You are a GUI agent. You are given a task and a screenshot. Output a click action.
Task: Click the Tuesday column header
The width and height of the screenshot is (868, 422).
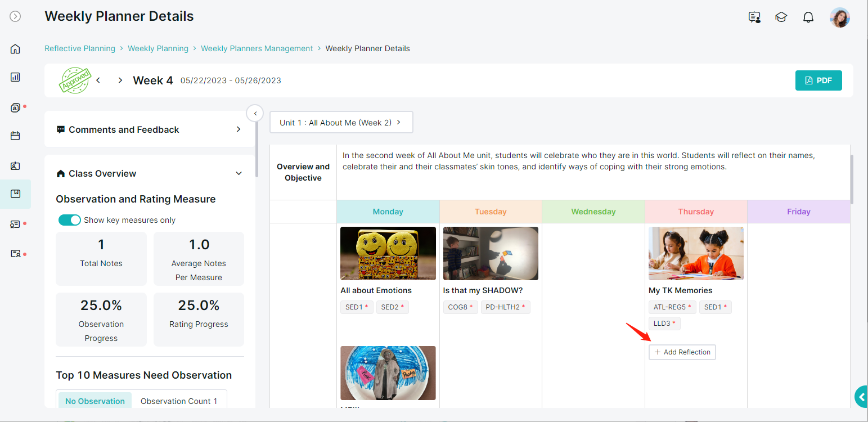tap(491, 212)
